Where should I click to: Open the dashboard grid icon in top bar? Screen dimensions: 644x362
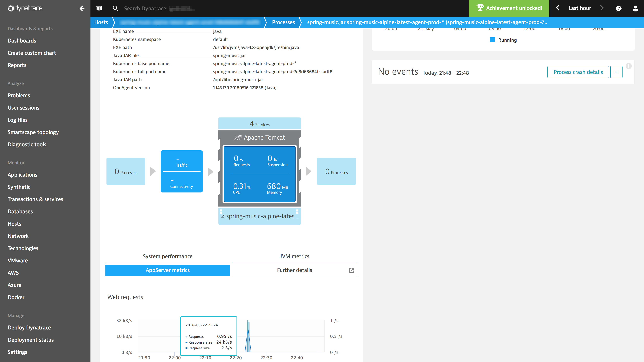click(99, 8)
